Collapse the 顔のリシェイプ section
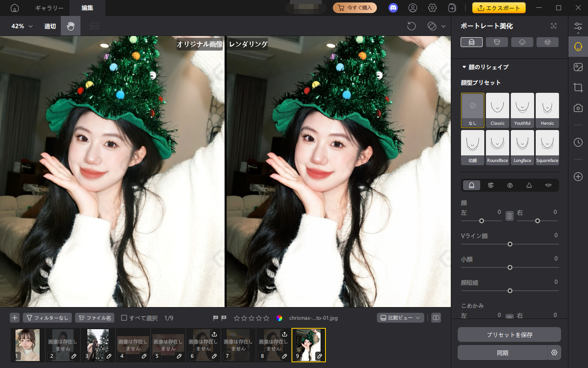 click(464, 67)
